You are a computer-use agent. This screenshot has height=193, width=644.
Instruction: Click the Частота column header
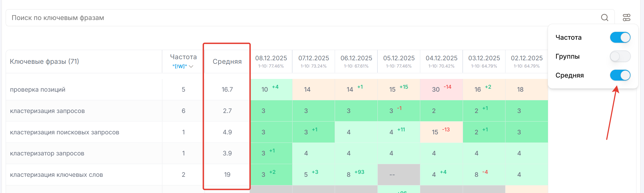click(183, 57)
